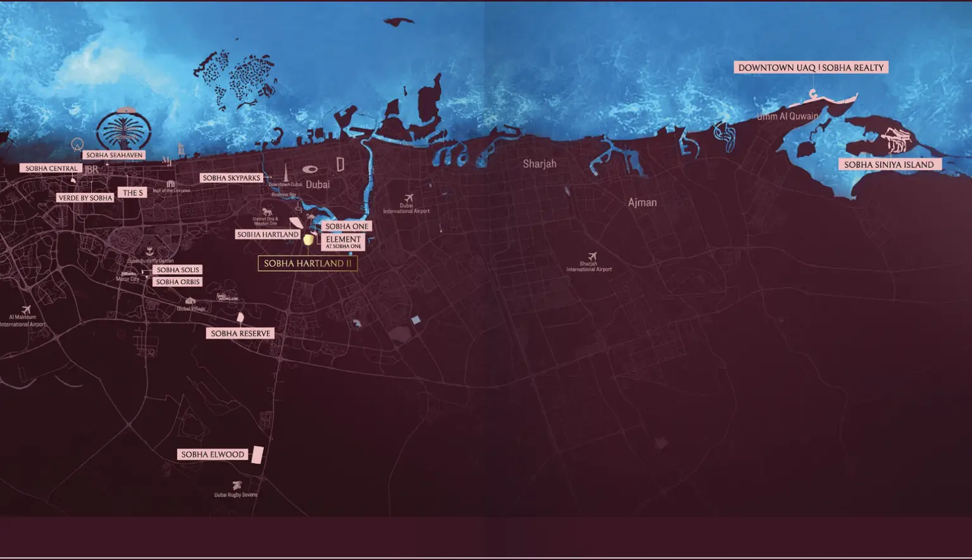Select the Sobha Siniya Island label
The width and height of the screenshot is (972, 560).
[889, 165]
